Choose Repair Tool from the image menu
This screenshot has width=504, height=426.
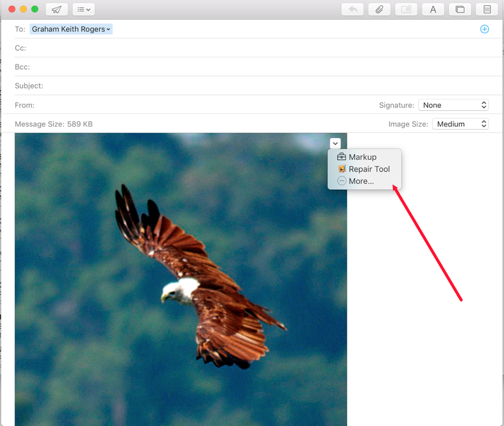click(365, 169)
